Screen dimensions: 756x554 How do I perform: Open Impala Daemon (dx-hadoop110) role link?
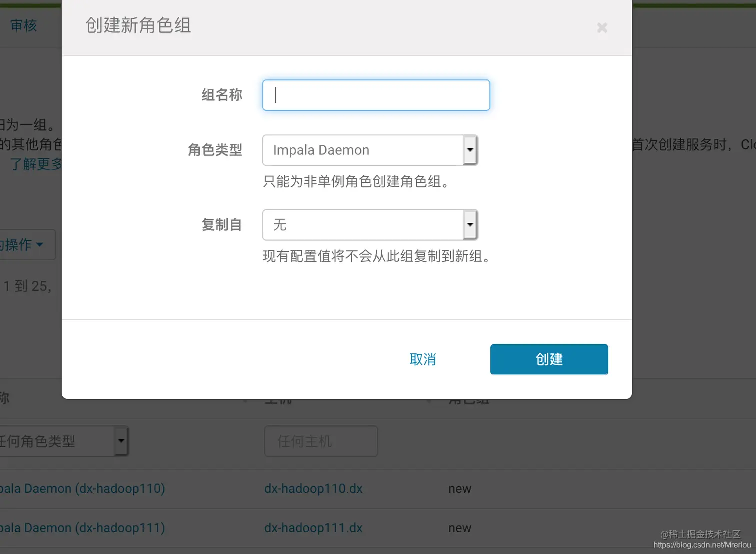click(82, 489)
